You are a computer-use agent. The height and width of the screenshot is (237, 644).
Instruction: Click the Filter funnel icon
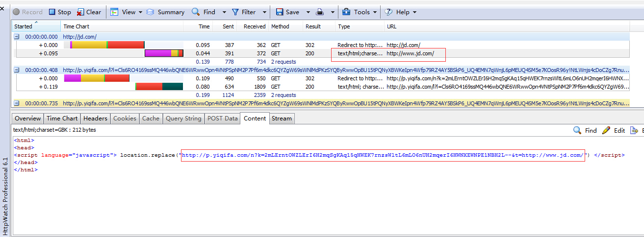[235, 12]
